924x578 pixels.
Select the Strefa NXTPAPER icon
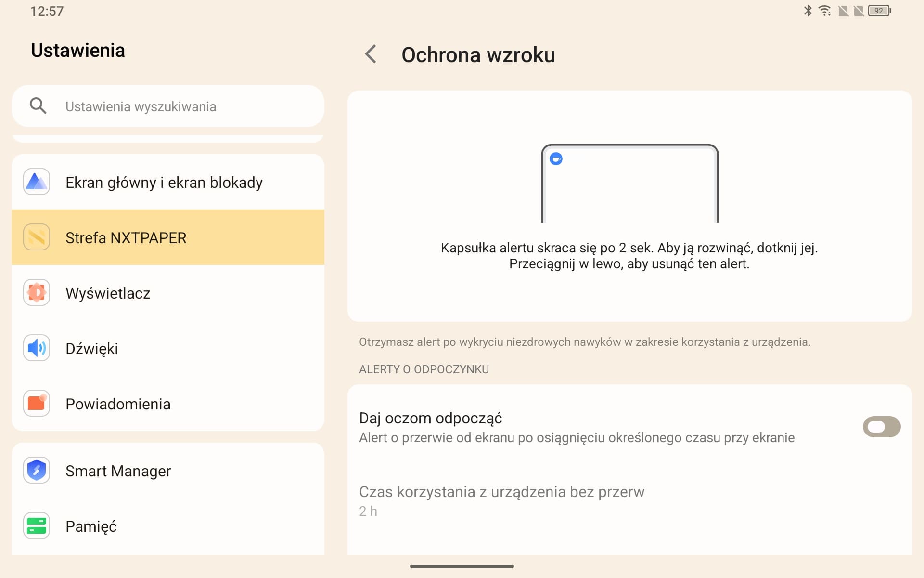click(37, 237)
